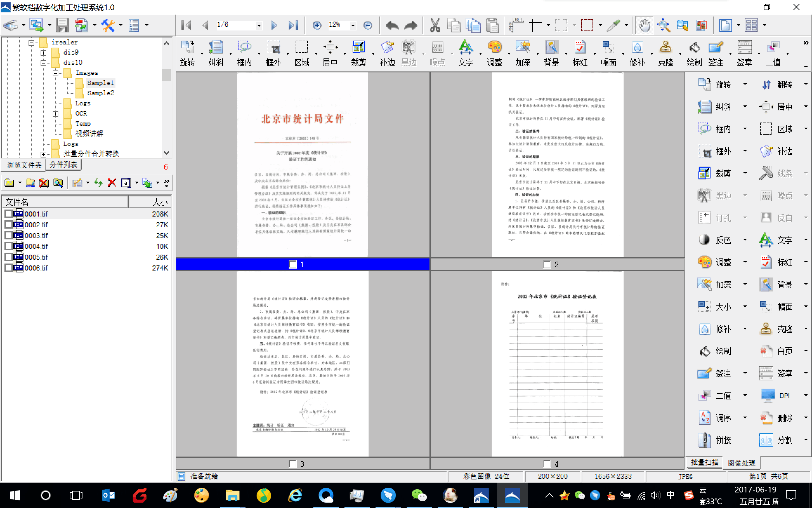Image resolution: width=812 pixels, height=508 pixels.
Task: Collapse the dis10 folder node
Action: point(43,63)
